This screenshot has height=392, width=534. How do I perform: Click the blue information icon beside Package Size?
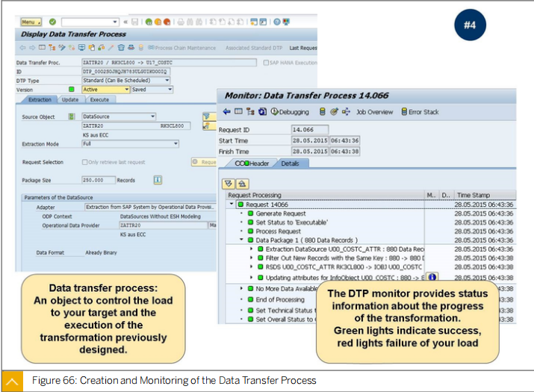(x=158, y=180)
